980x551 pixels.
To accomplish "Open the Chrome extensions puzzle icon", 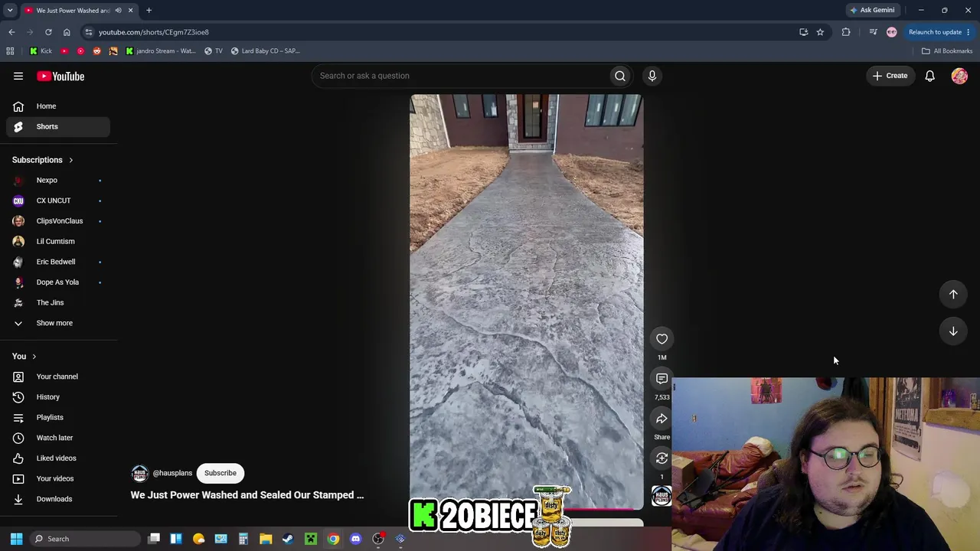I will click(x=846, y=32).
